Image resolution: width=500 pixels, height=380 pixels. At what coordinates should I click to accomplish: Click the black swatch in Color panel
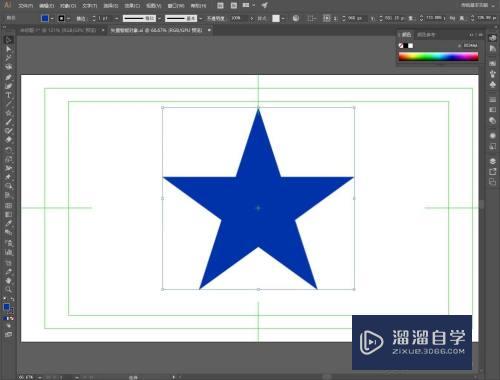point(406,45)
